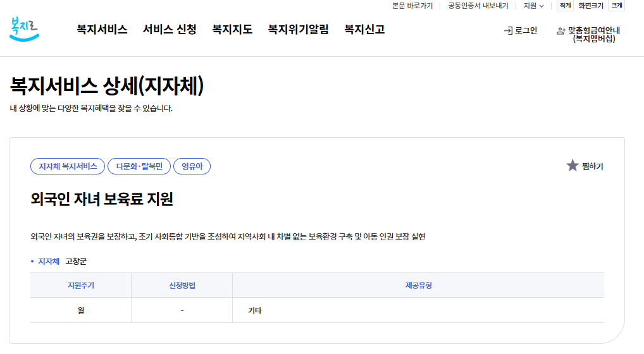Click the 고창군 text
Image resolution: width=644 pixels, height=354 pixels.
[76, 261]
